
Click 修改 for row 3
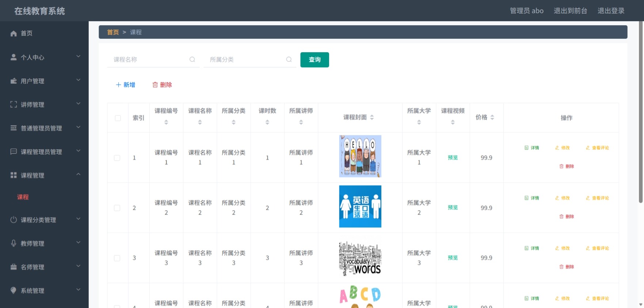pos(563,248)
